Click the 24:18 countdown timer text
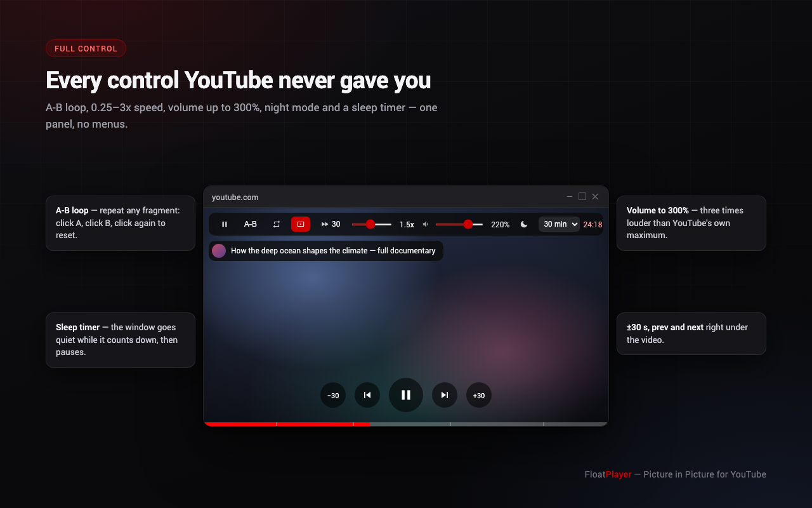Screen dimensions: 812x508 point(593,225)
